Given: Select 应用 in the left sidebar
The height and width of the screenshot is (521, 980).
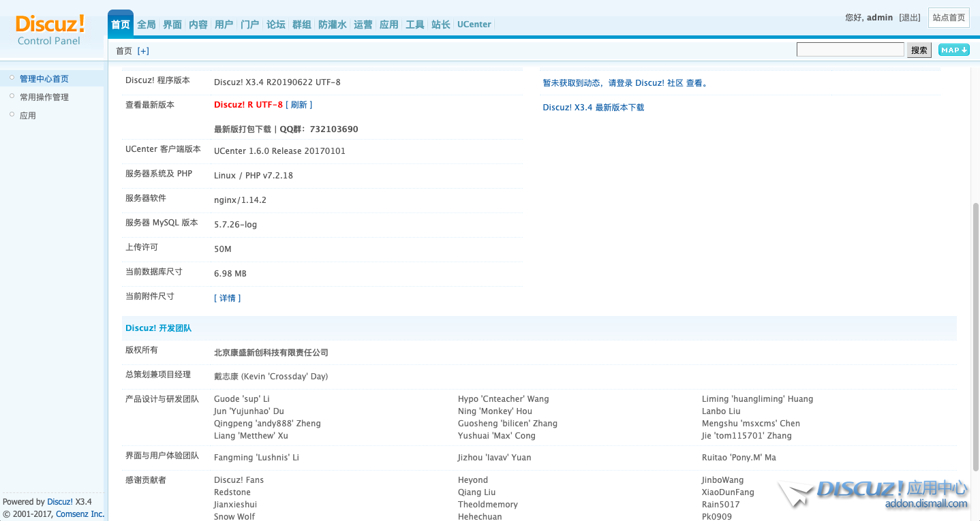Looking at the screenshot, I should click(x=28, y=116).
